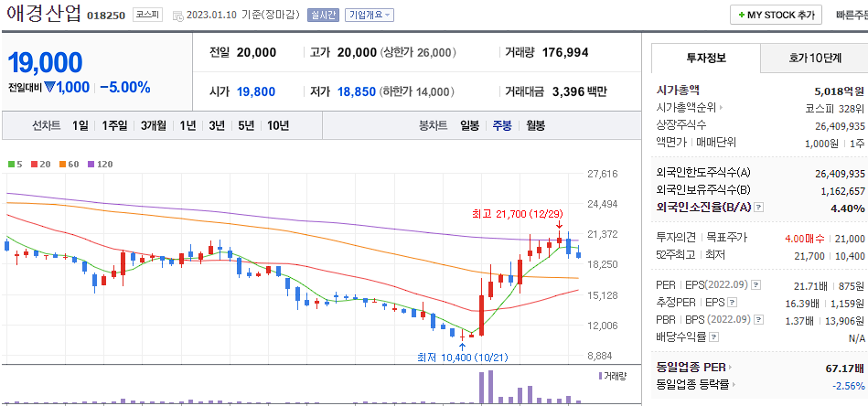
Task: Select the 1일 line chart period
Action: tap(80, 125)
